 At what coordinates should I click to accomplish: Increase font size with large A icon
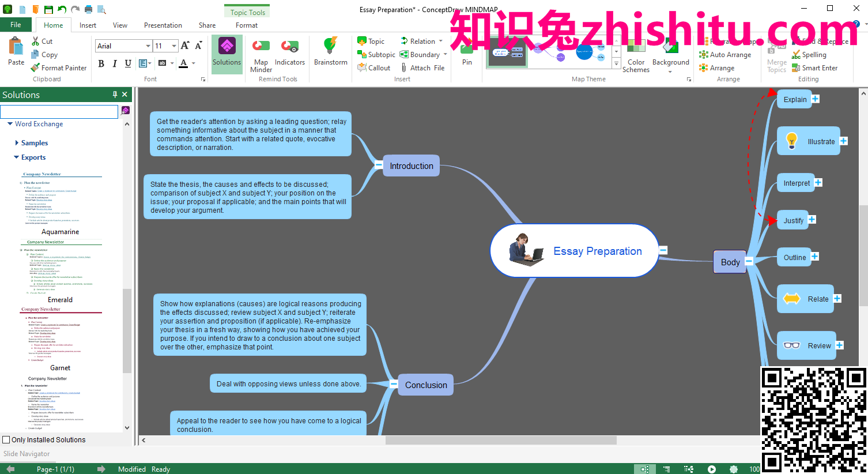coord(185,46)
